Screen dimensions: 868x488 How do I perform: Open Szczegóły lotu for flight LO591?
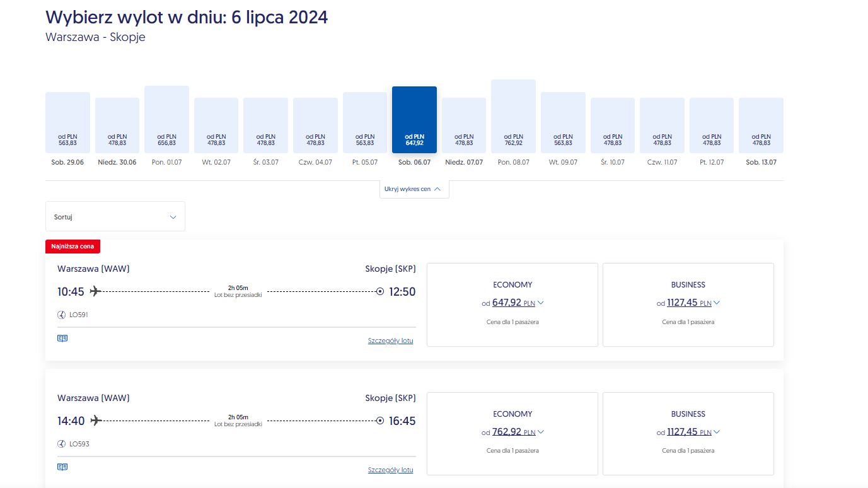391,340
